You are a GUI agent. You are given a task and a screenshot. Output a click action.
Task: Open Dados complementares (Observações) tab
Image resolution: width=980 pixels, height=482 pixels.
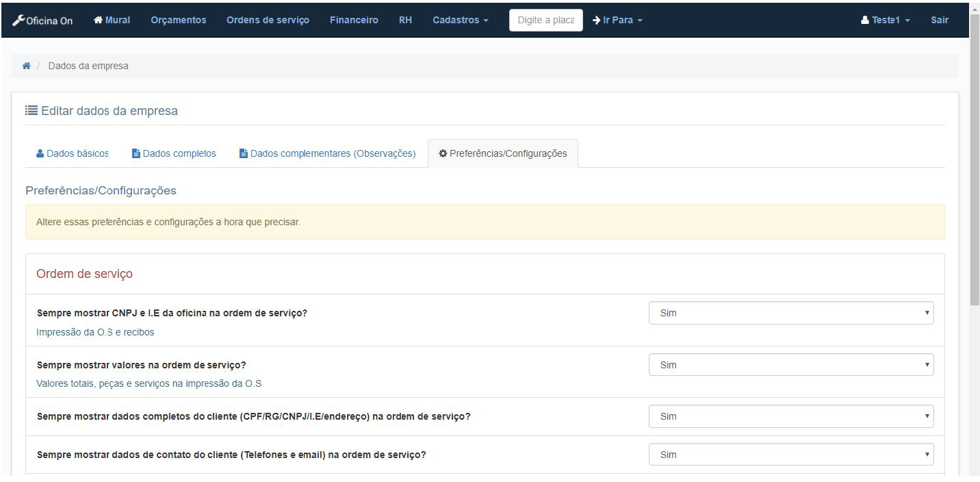tap(327, 153)
